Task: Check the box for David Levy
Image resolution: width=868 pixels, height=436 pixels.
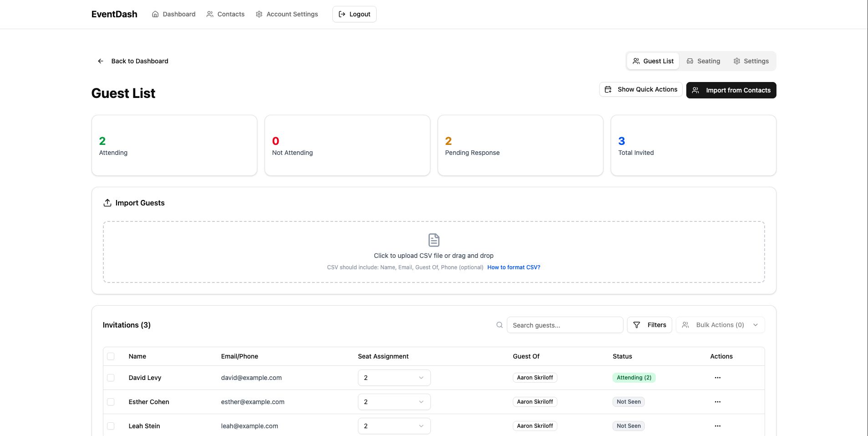Action: click(111, 378)
